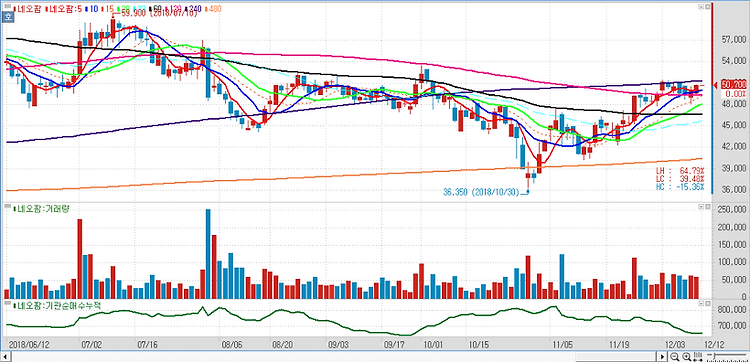This screenshot has height=362, width=750.
Task: Click the '2018/06/12' date label
Action: (x=29, y=344)
